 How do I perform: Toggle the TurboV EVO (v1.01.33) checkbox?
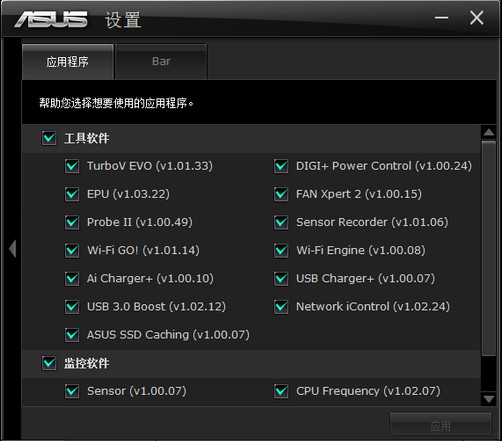pos(72,166)
